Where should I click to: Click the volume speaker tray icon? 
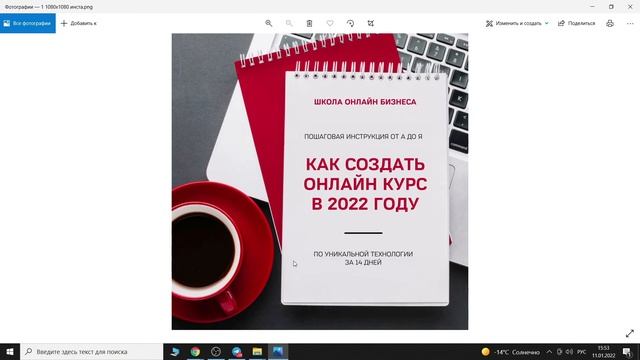[569, 352]
